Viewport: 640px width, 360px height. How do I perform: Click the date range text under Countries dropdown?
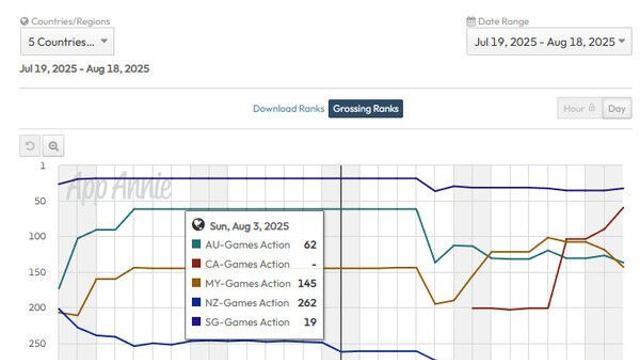point(84,69)
